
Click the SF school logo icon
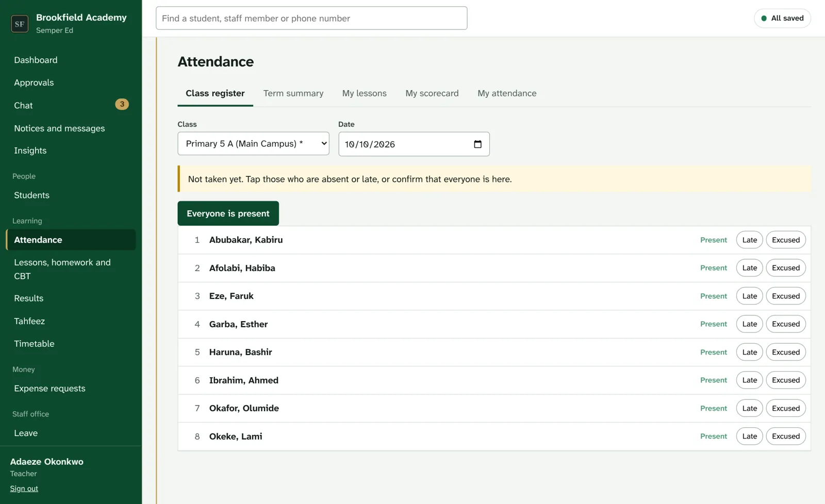20,24
